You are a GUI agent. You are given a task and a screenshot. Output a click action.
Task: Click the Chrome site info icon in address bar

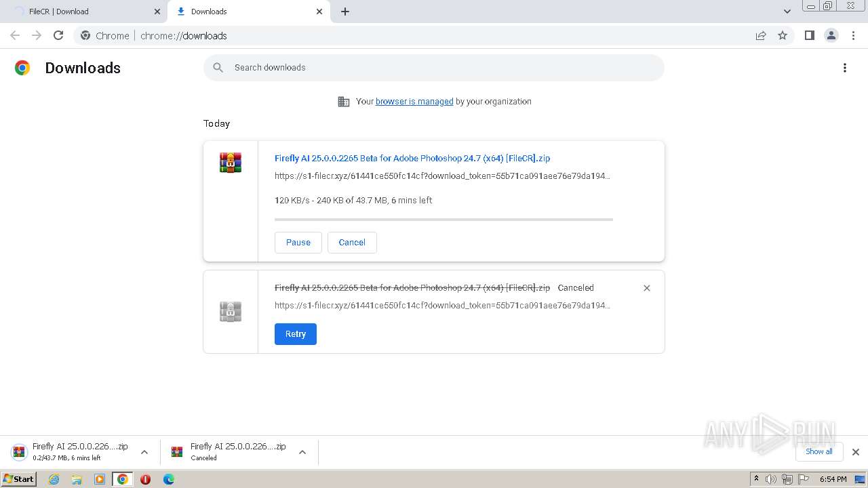[x=85, y=35]
